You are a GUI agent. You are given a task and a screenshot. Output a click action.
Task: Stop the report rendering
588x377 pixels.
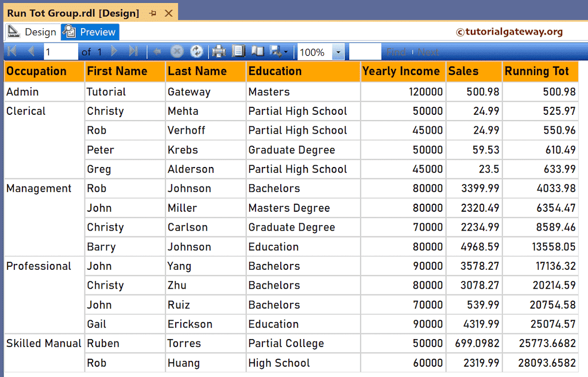(177, 51)
